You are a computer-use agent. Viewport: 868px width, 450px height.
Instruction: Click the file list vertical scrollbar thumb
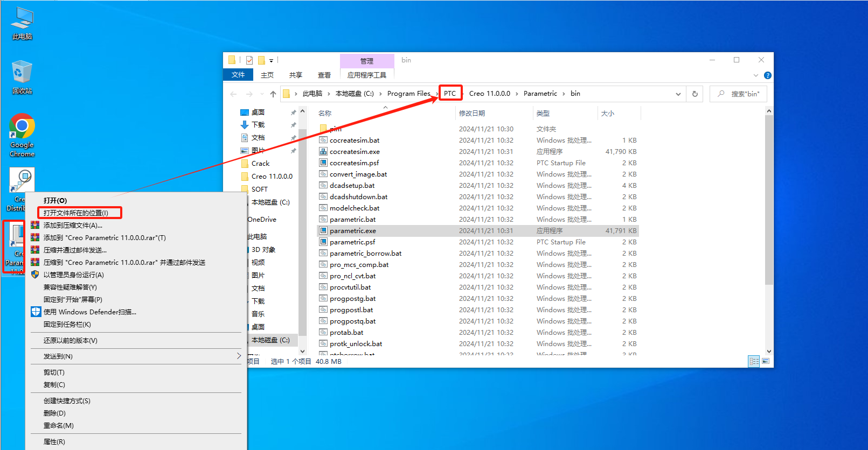pyautogui.click(x=769, y=200)
